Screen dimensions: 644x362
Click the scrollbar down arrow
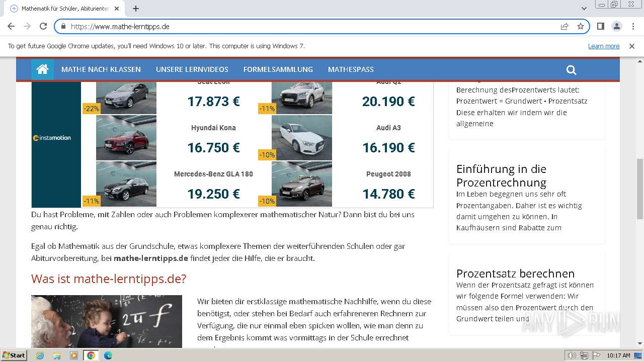click(x=639, y=343)
